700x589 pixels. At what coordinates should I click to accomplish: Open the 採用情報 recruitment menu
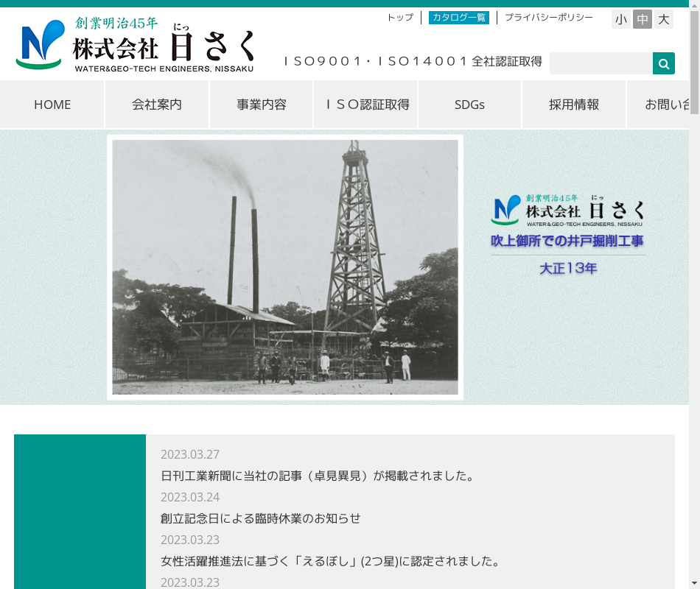pos(574,105)
